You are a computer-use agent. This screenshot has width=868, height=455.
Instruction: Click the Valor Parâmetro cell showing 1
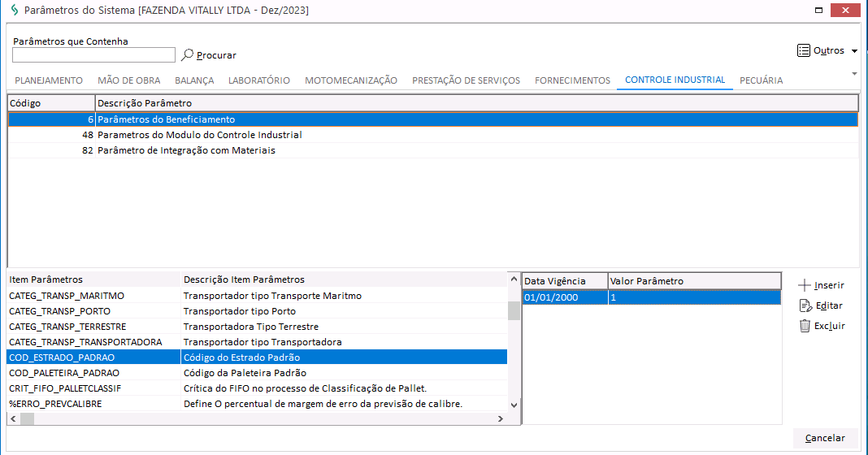point(695,297)
